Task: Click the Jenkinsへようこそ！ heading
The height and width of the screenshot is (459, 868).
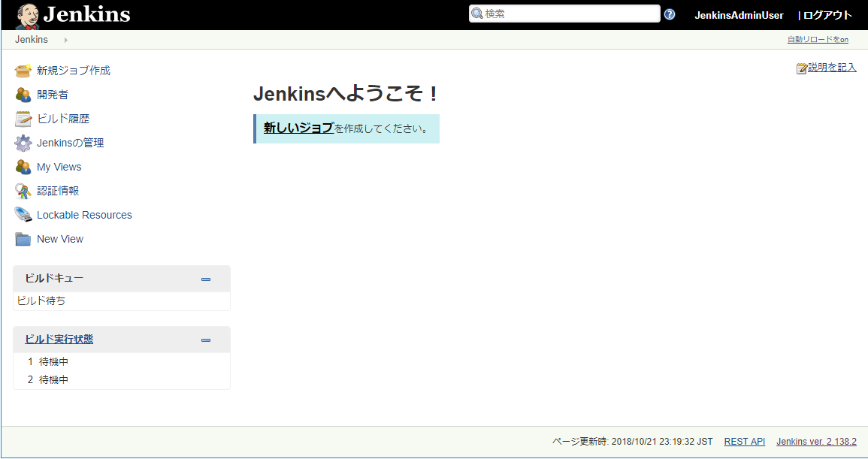Action: [x=345, y=94]
